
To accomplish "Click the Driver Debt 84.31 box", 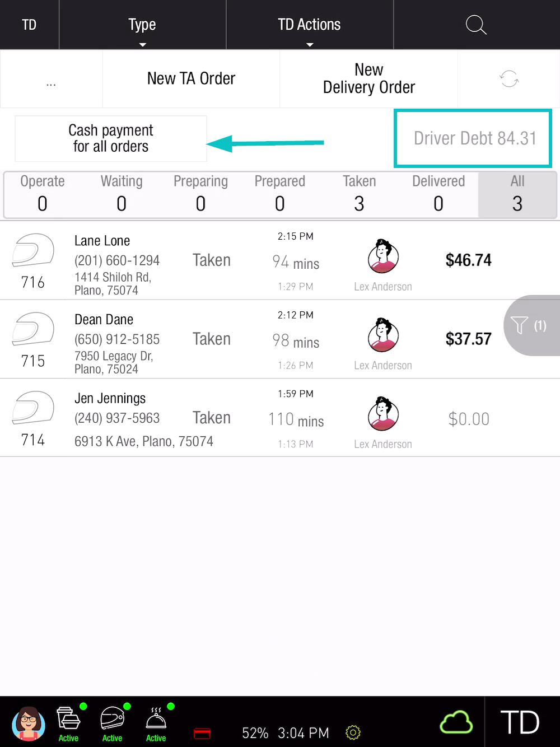I will click(473, 138).
